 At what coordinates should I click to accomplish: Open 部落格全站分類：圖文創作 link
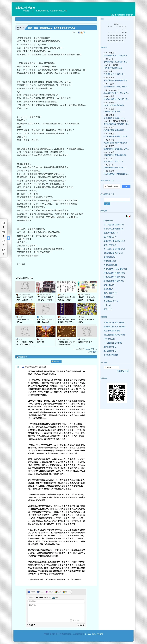pos(122,15)
